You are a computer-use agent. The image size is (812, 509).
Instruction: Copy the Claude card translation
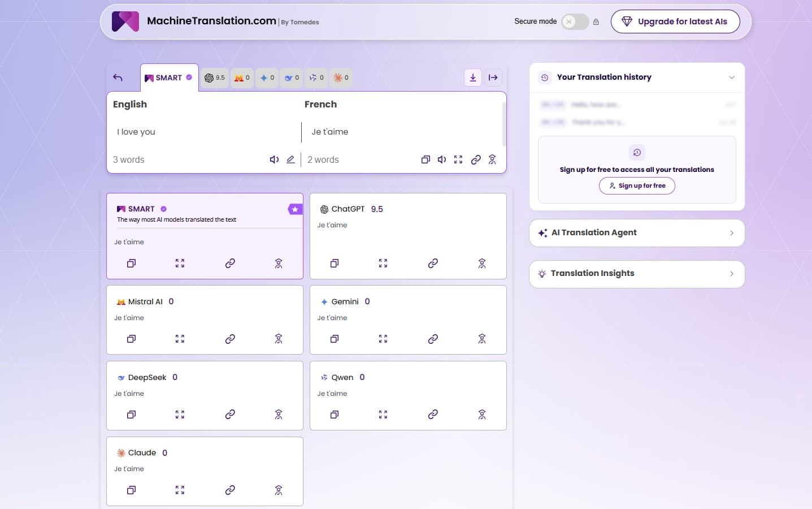click(x=131, y=490)
